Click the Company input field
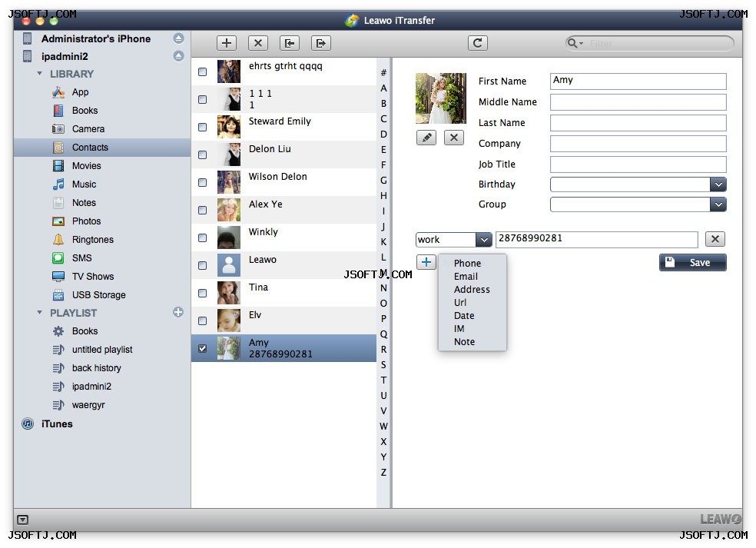The height and width of the screenshot is (548, 756). pyautogui.click(x=638, y=143)
